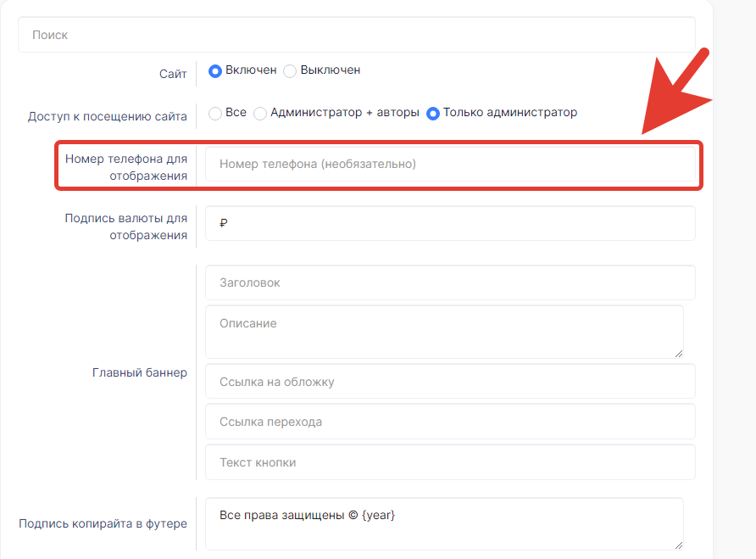Choose Все for site access

coord(215,114)
